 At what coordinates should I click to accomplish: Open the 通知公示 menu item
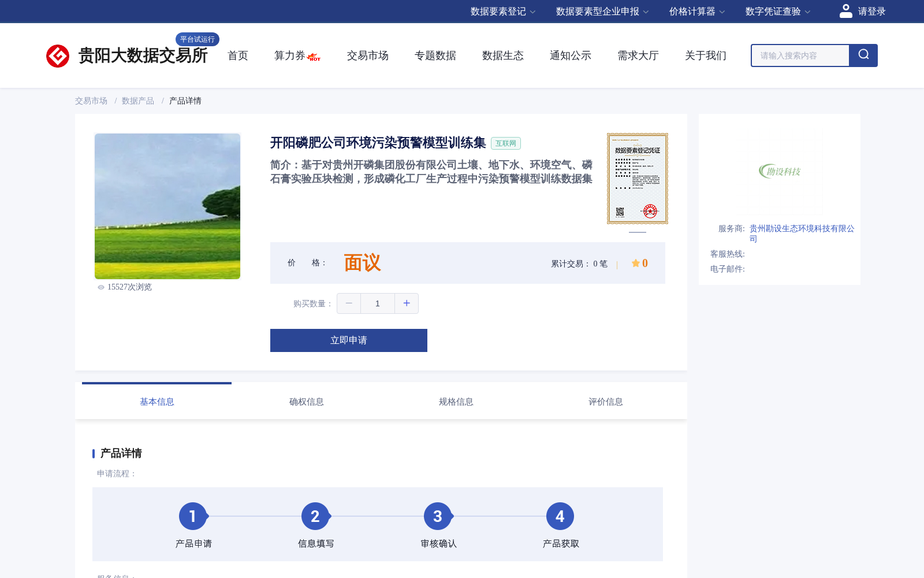point(571,55)
